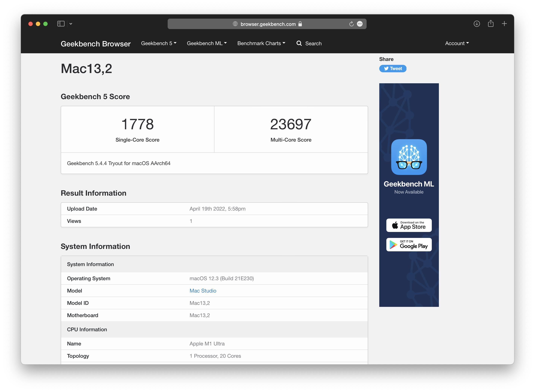Screen dimensions: 535x392
Task: Show the downloads icon in the Safari toolbar
Action: [477, 24]
